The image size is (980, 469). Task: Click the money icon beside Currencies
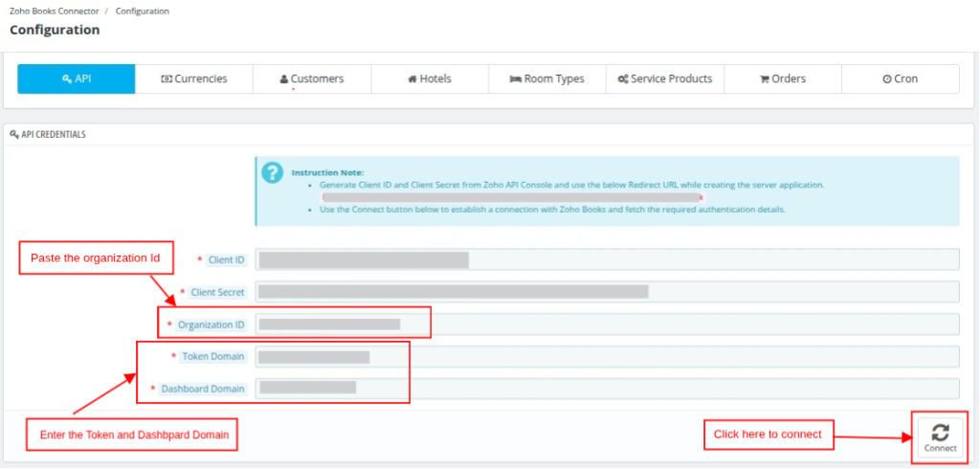click(167, 79)
